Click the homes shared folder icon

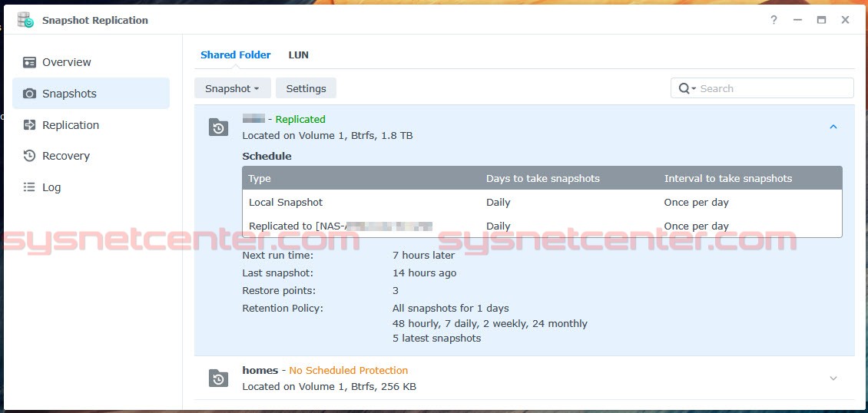coord(218,378)
